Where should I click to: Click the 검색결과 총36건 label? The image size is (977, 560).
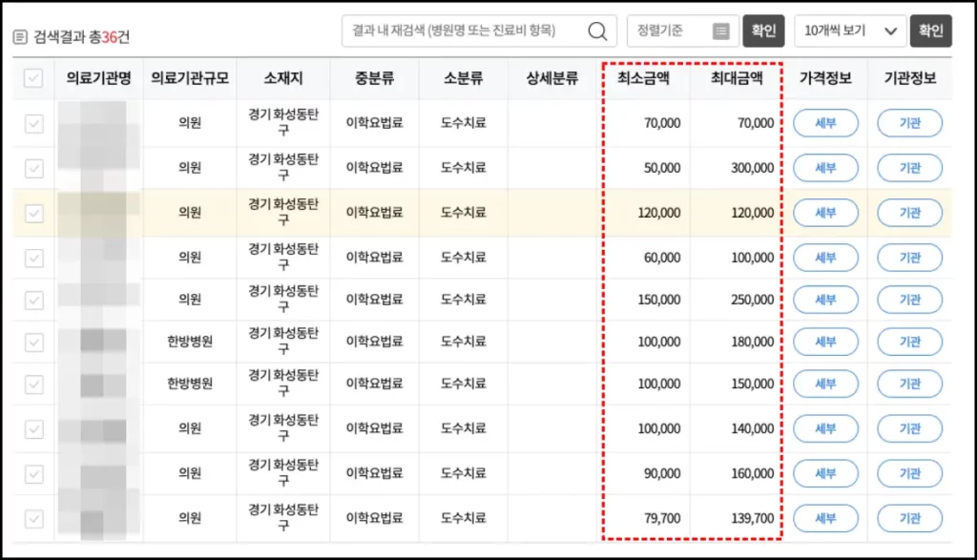click(81, 37)
